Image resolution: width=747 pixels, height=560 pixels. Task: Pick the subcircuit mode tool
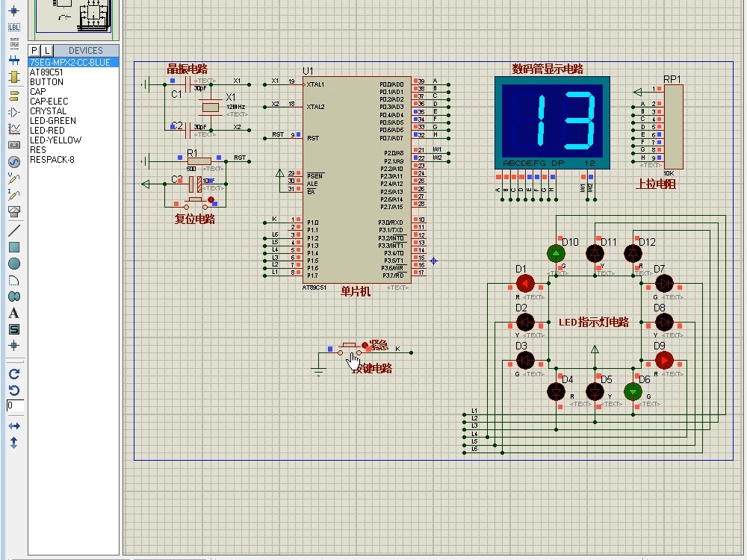14,77
